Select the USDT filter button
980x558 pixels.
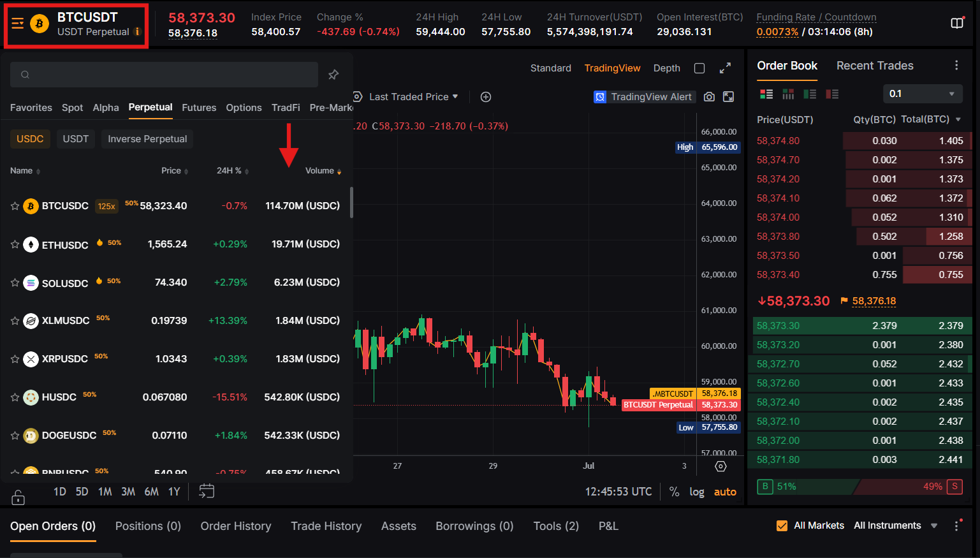(x=76, y=139)
